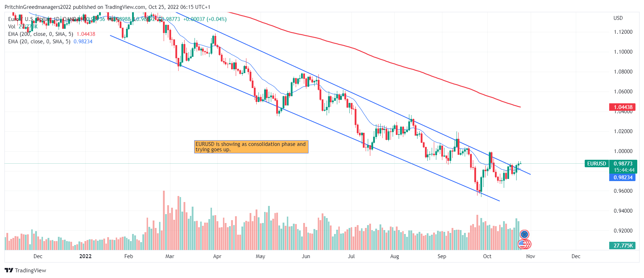The image size is (644, 278).
Task: Click the Aug label on time axis
Action: [394, 256]
